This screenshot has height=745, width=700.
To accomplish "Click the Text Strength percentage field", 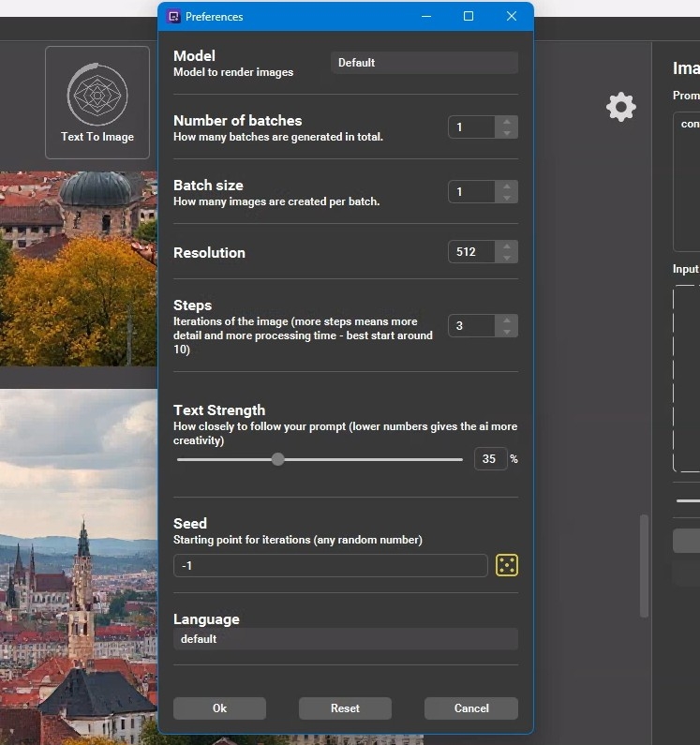I will pyautogui.click(x=489, y=459).
